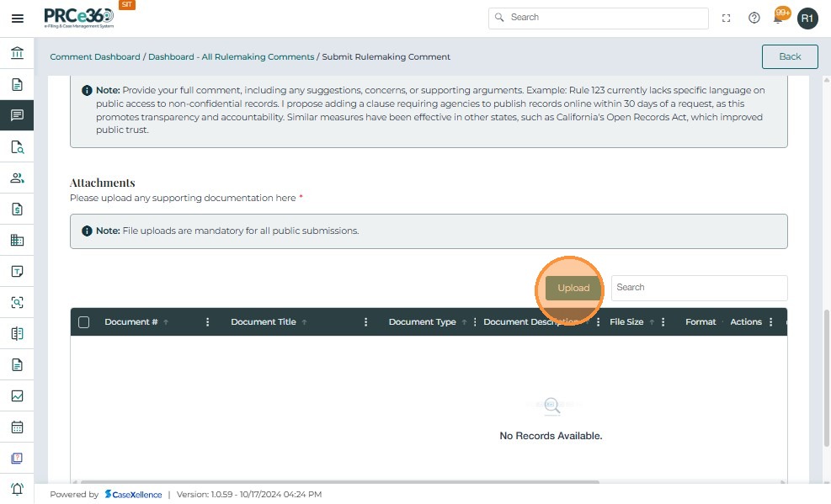Go to Dashboard - All Rulemaking Comments breadcrumb
Screen dimensions: 831x504
(231, 56)
